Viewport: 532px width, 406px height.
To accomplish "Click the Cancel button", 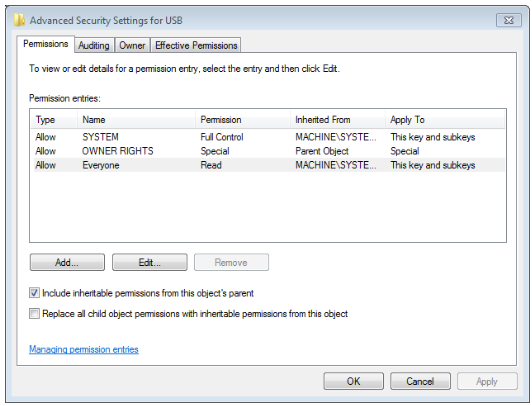I will click(420, 381).
